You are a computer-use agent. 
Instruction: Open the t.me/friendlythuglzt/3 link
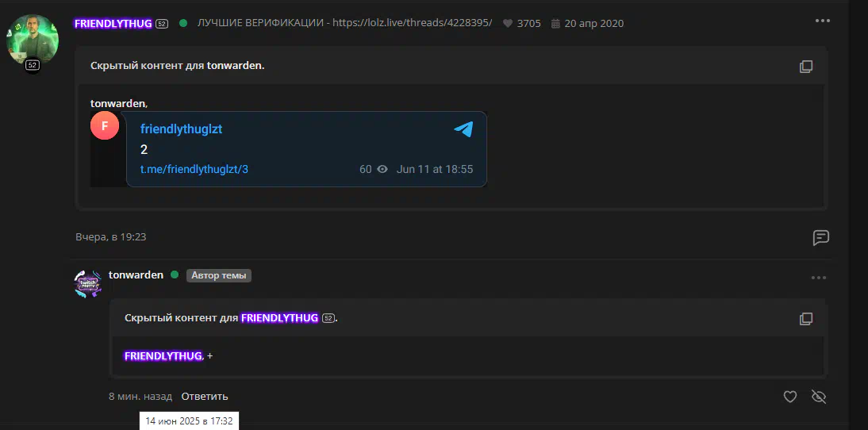tap(194, 169)
